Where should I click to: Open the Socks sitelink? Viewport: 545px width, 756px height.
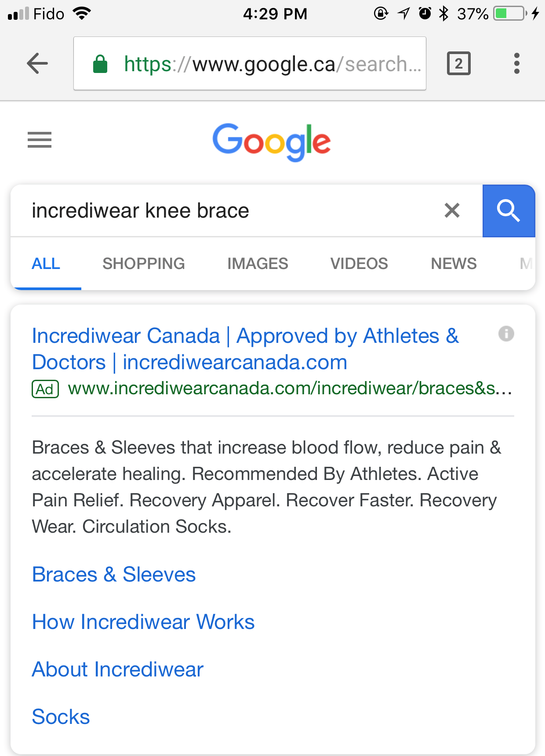(x=61, y=717)
